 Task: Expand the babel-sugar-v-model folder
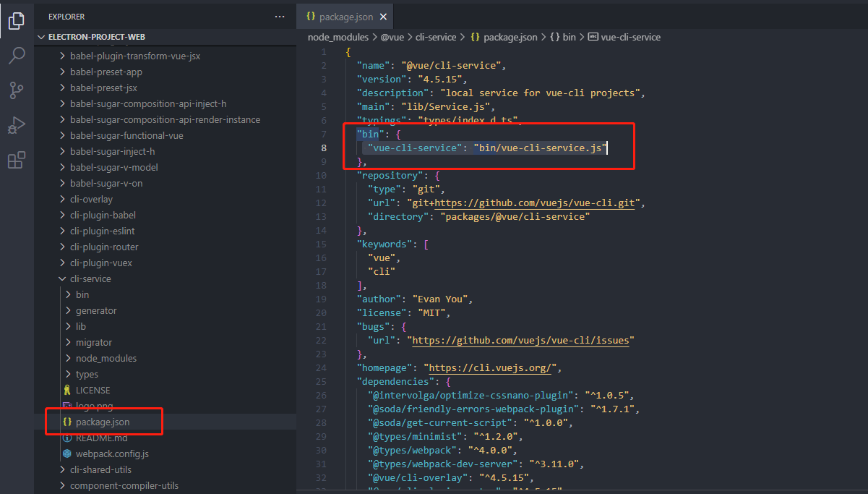point(114,167)
